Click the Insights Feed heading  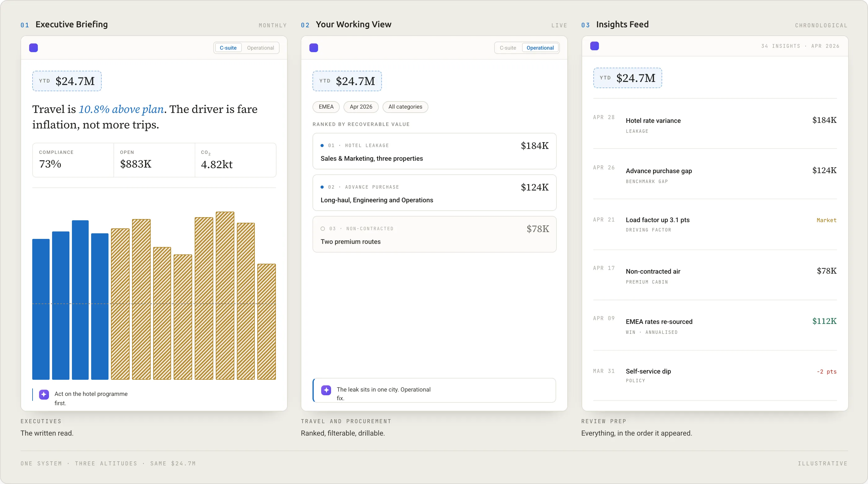pos(622,25)
